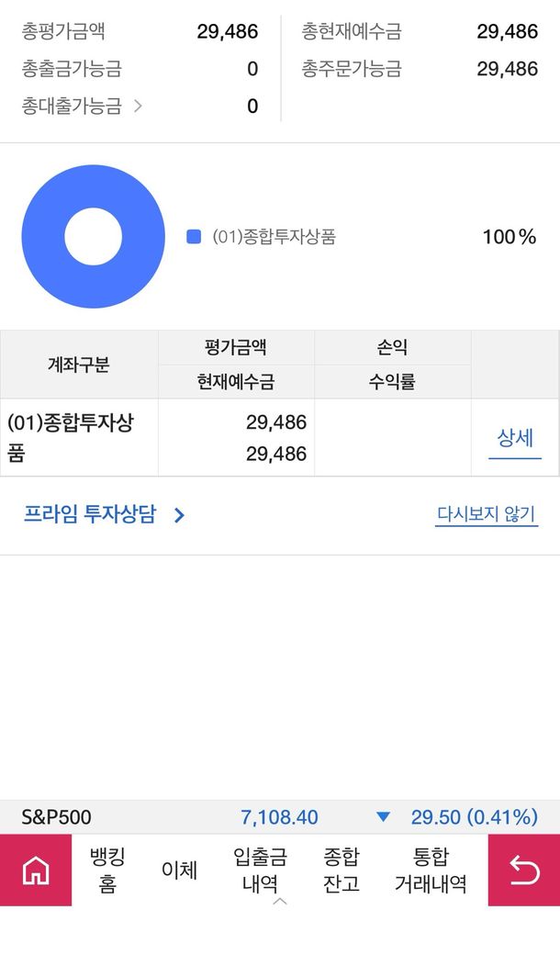
Task: Open 총대출가능금 details chevron
Action: coord(138,107)
